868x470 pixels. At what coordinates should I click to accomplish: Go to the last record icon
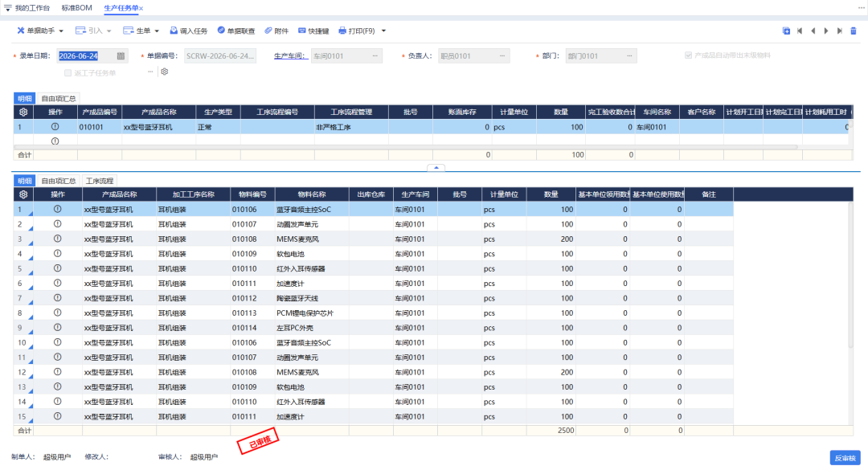[840, 31]
